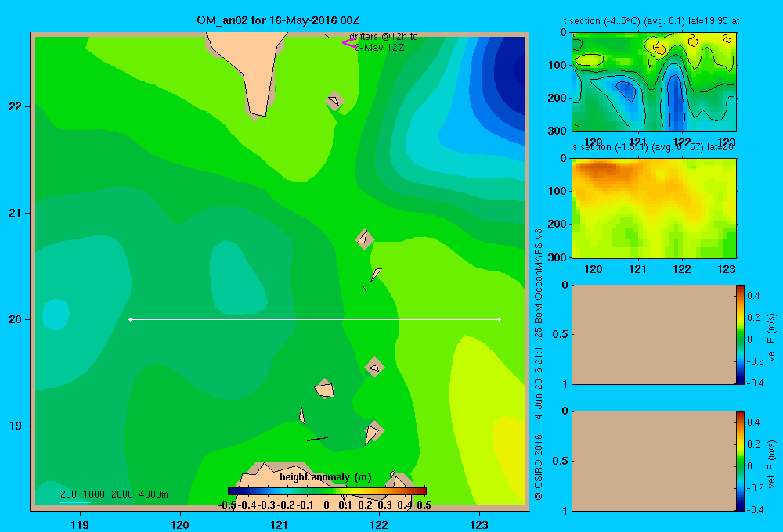Viewport: 783px width, 532px height.
Task: Click the left endpoint of the white section line
Action: (130, 319)
